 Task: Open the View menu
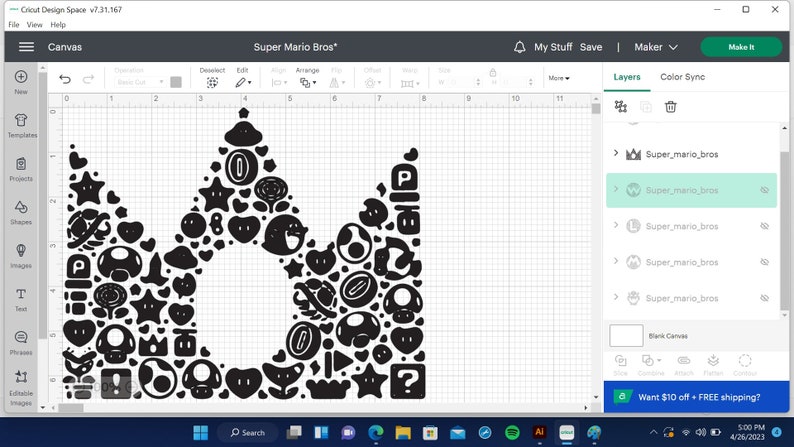point(34,24)
